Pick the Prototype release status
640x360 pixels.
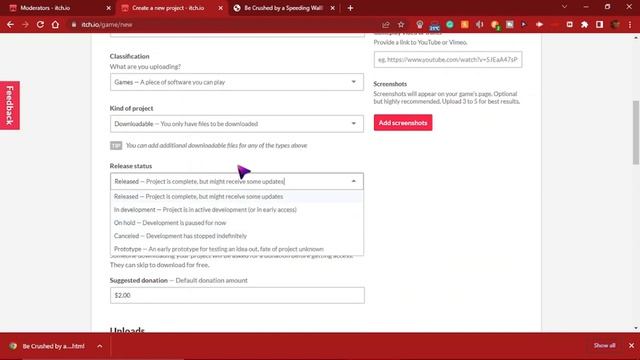(237, 249)
